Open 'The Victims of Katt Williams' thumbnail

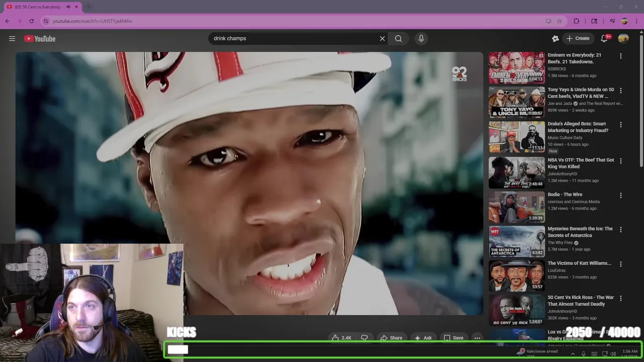point(517,276)
